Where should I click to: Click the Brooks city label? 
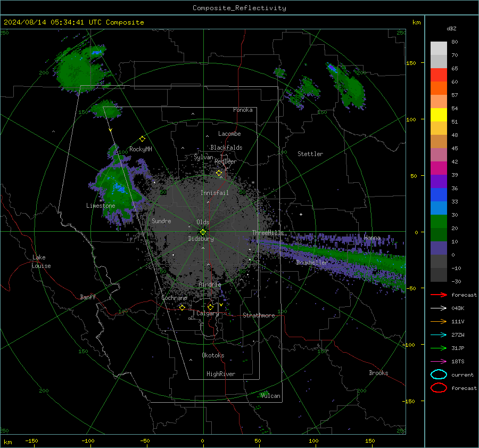point(378,373)
